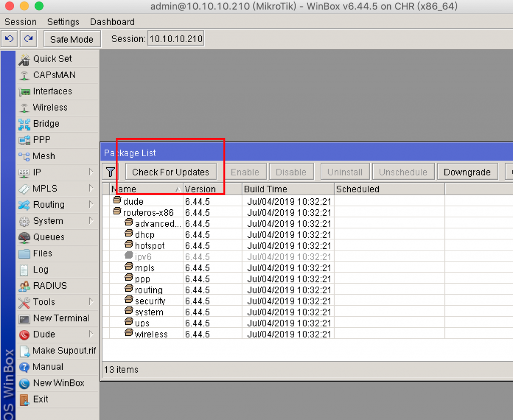Viewport: 513px width, 420px height.
Task: Select the System gear icon
Action: click(24, 221)
